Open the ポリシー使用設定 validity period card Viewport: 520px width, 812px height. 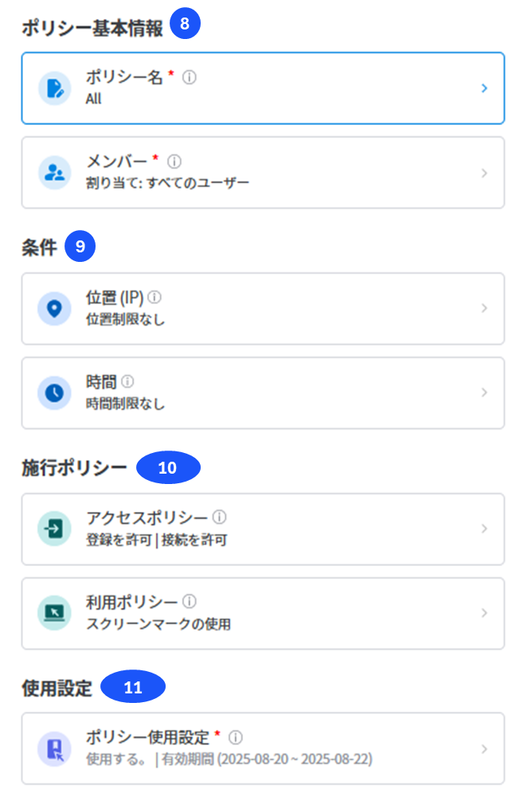coord(263,749)
